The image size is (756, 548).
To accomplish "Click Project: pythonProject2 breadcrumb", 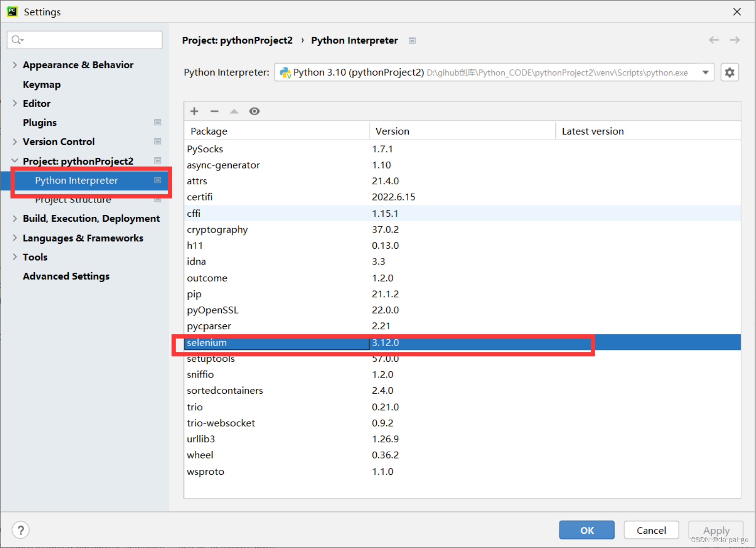I will click(x=237, y=40).
